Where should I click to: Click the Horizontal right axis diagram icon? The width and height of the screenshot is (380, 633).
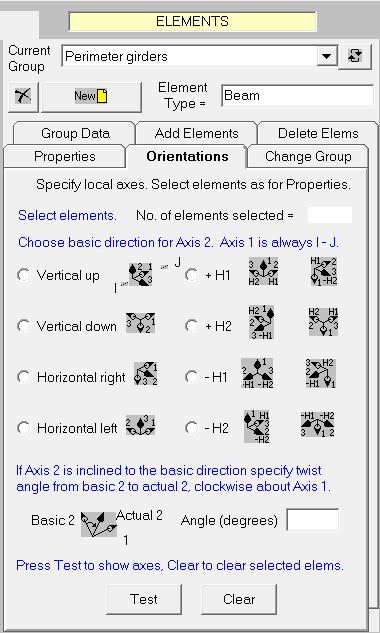pyautogui.click(x=146, y=374)
